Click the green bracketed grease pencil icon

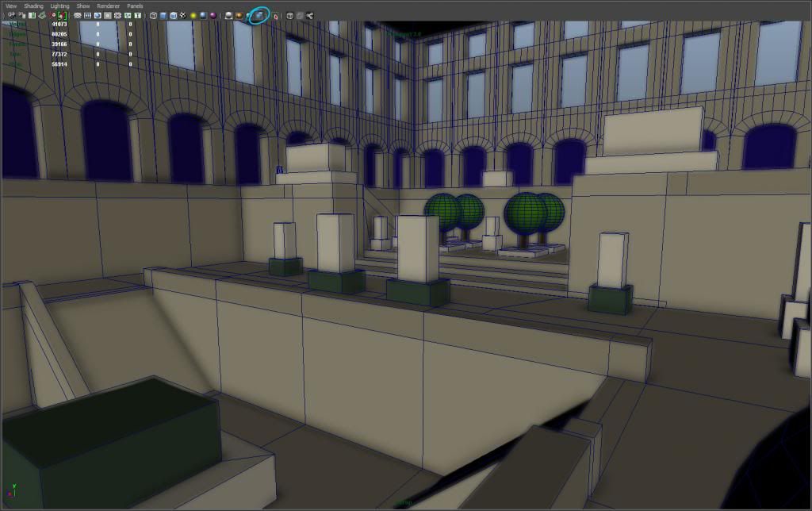(x=62, y=16)
